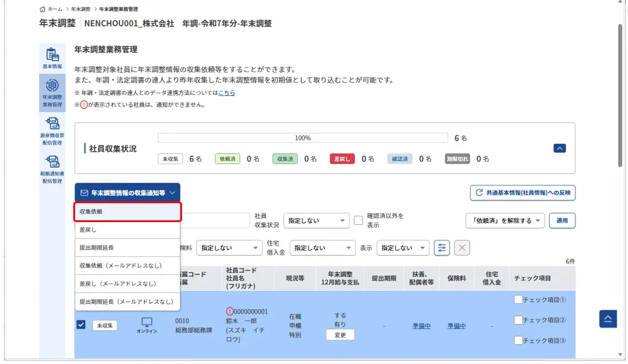
Task: Click the filter settings slider icon
Action: 441,248
